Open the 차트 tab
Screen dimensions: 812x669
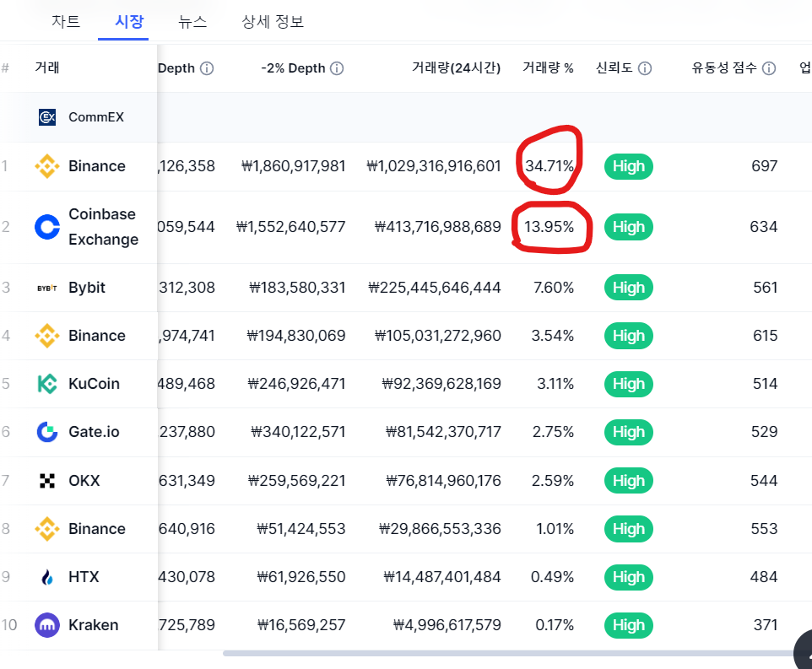(x=66, y=22)
